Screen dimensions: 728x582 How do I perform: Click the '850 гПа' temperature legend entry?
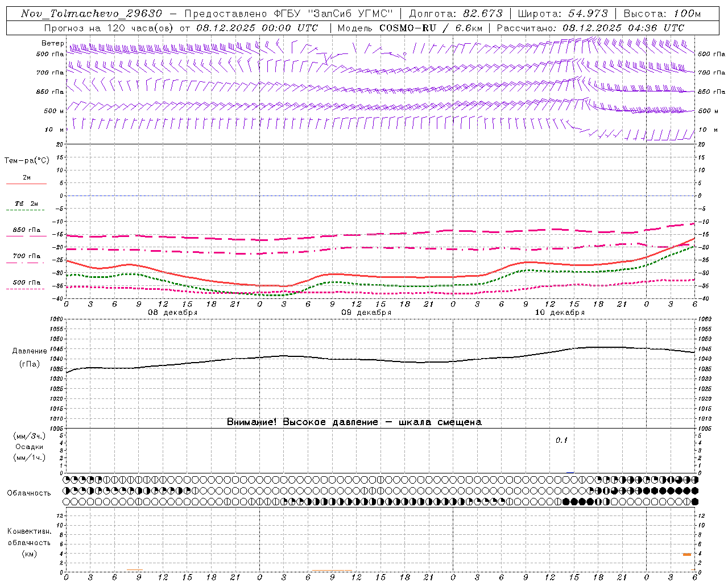point(27,230)
